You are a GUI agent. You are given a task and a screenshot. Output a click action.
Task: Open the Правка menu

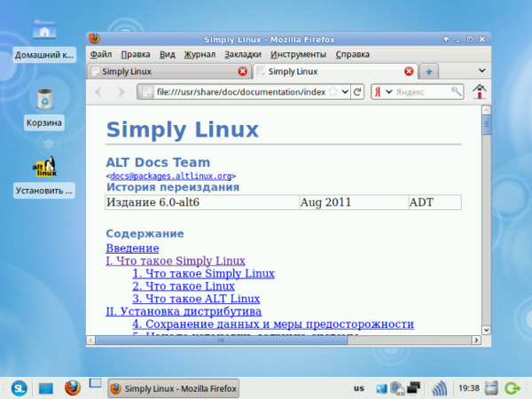136,54
